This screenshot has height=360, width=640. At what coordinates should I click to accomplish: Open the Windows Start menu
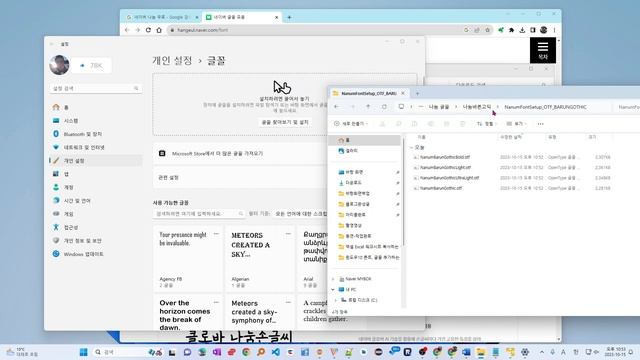pyautogui.click(x=84, y=352)
